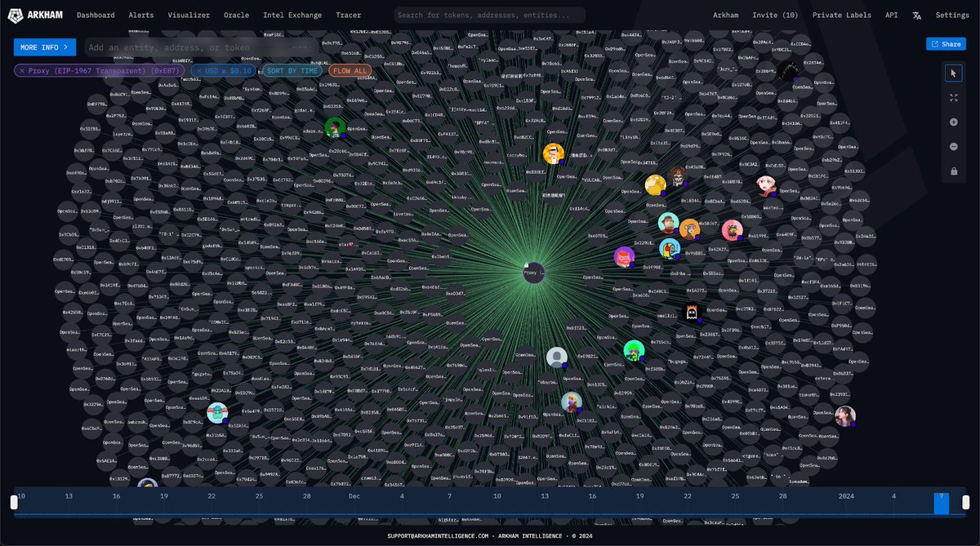Remove the USD ≥ $0.10 filter chip

click(198, 71)
